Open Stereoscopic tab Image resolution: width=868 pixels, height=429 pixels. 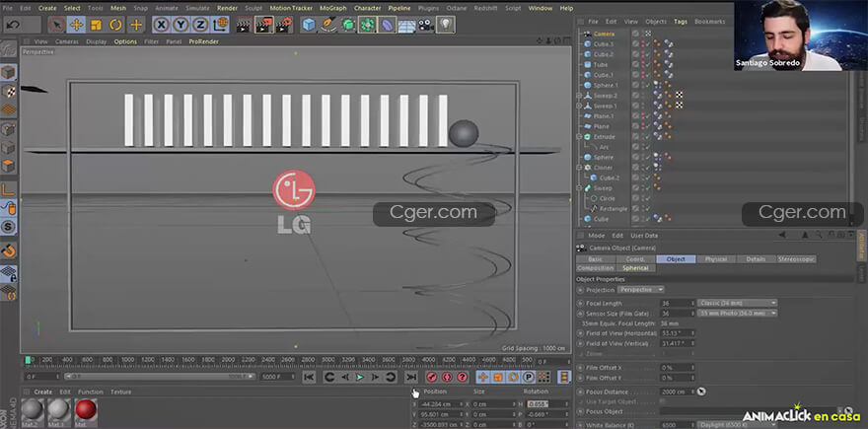click(x=796, y=259)
